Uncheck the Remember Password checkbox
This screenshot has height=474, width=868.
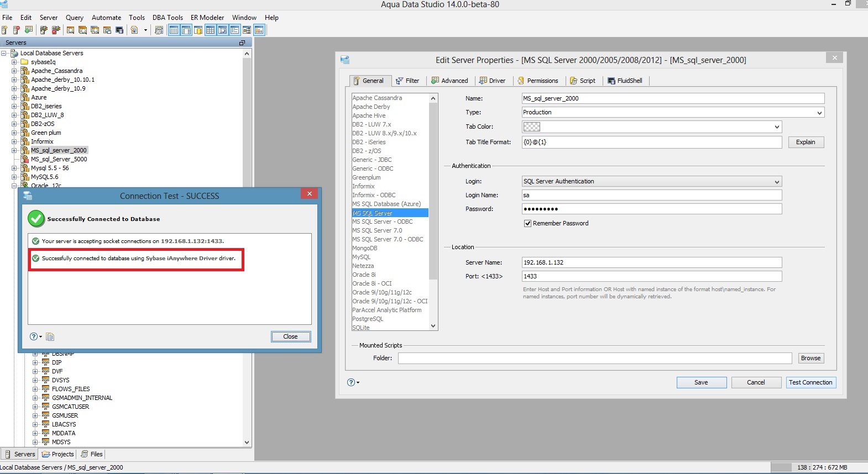click(527, 223)
